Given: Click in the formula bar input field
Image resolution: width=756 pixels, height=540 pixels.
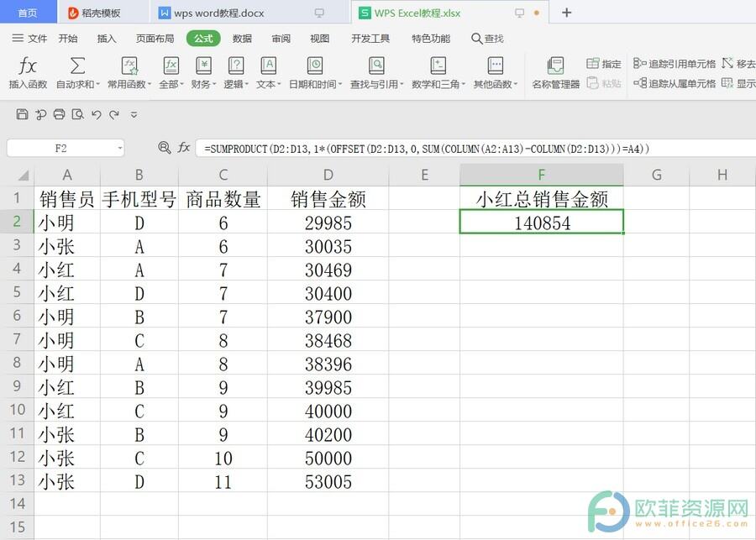Looking at the screenshot, I should coord(470,149).
